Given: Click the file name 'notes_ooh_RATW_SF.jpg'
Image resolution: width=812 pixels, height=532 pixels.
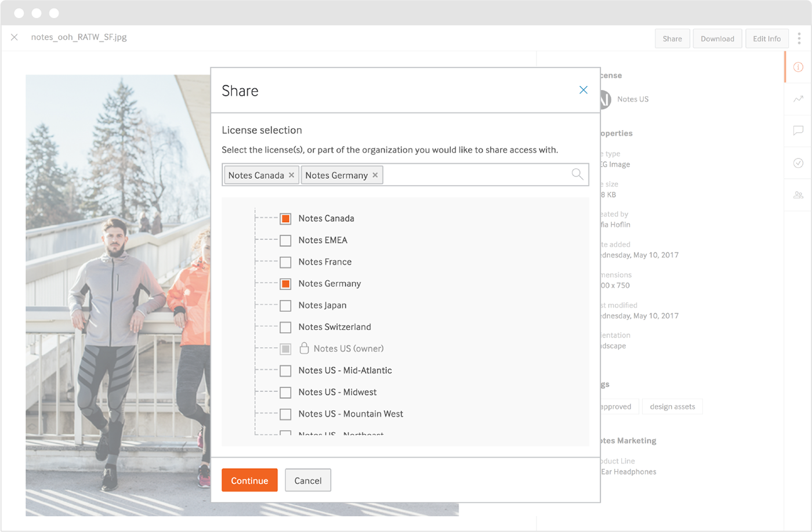Looking at the screenshot, I should pyautogui.click(x=79, y=37).
